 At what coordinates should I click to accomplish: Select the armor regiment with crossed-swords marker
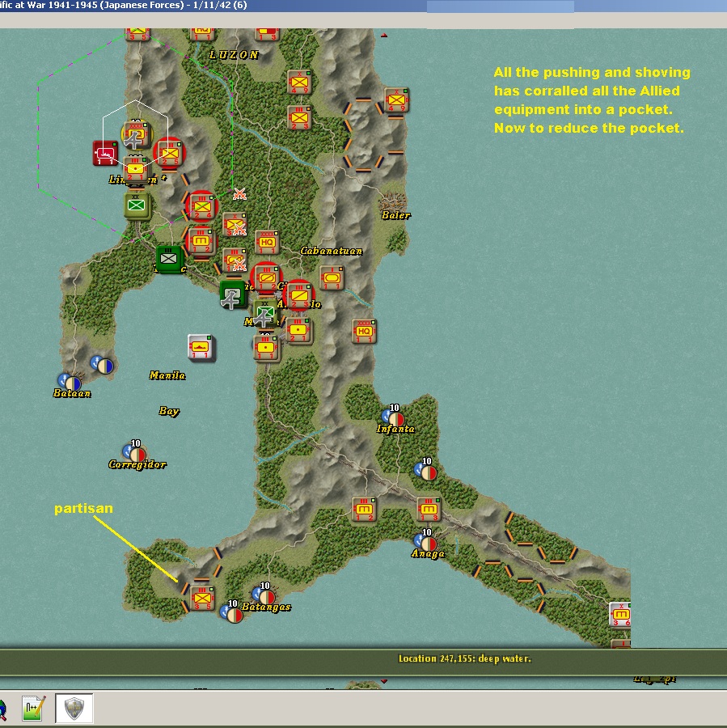(235, 260)
